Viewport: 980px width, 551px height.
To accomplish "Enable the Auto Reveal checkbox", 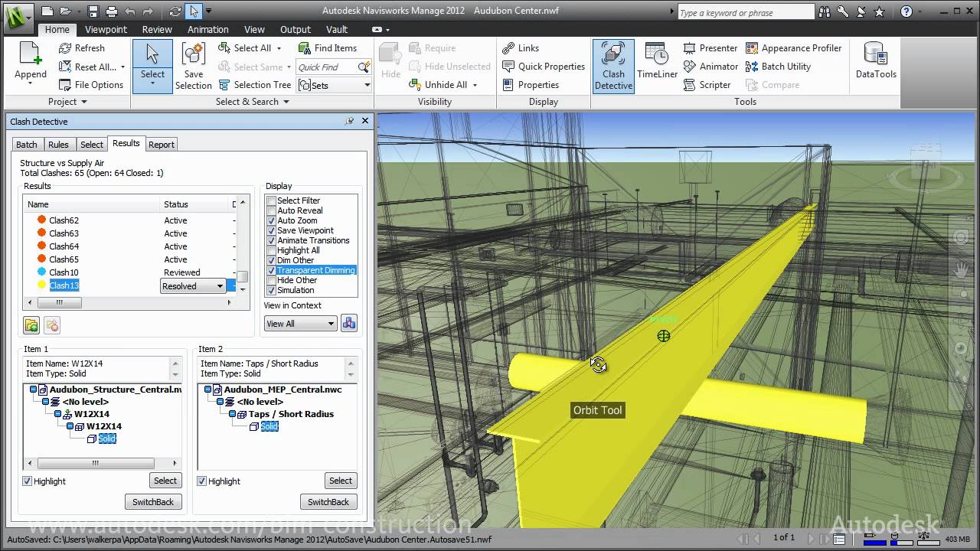I will 271,210.
